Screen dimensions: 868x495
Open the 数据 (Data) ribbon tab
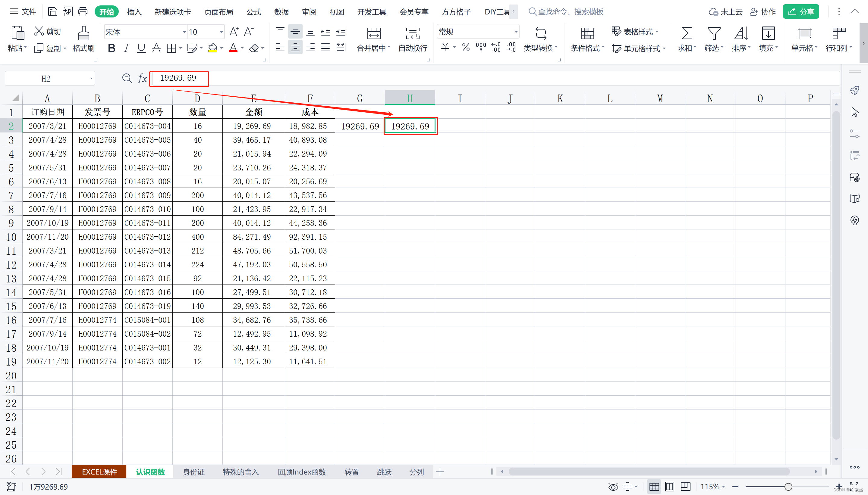pos(281,12)
